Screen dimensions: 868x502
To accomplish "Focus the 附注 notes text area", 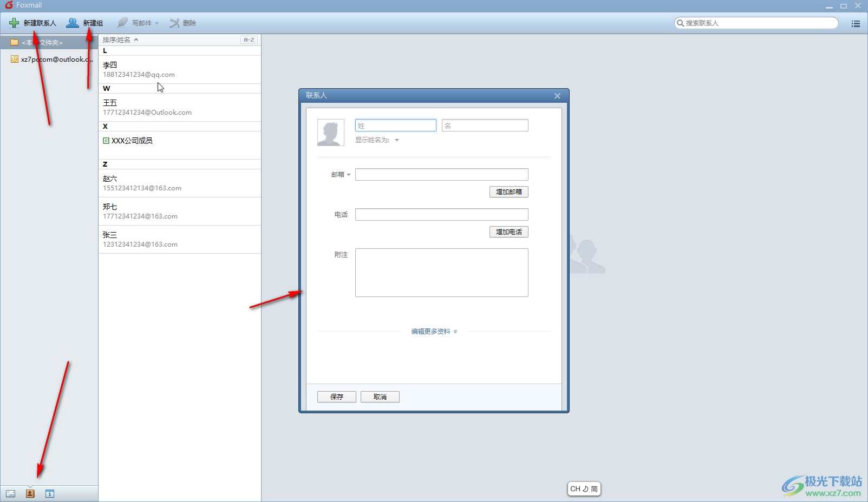I will [x=442, y=273].
